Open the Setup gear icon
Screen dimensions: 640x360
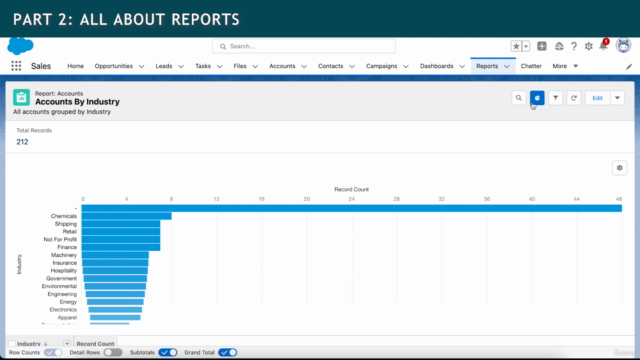[588, 46]
